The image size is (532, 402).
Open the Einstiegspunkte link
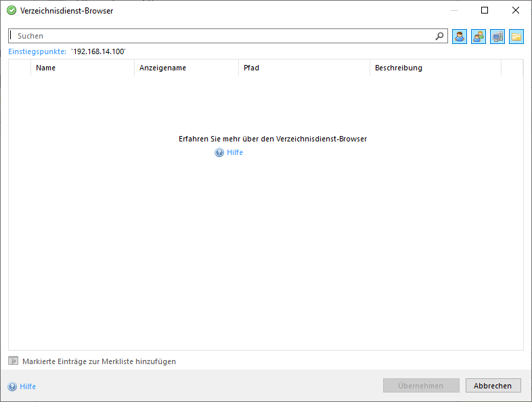37,51
